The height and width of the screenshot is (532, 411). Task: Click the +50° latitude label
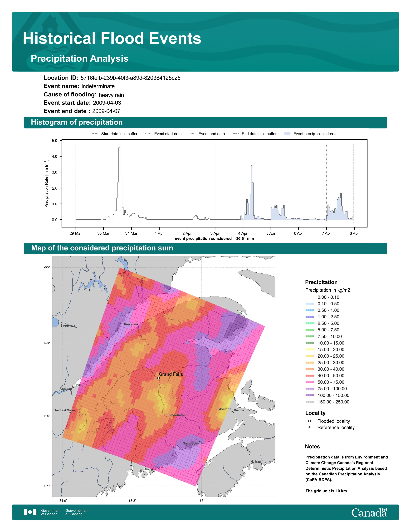[x=47, y=267]
